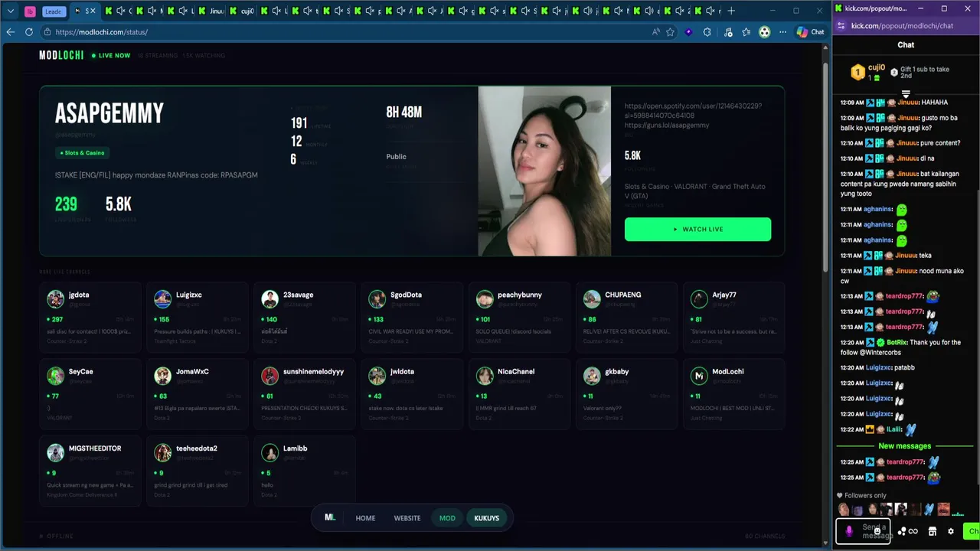Viewport: 980px width, 551px height.
Task: Select WEBSITE in the bottom navigation
Action: pos(407,518)
